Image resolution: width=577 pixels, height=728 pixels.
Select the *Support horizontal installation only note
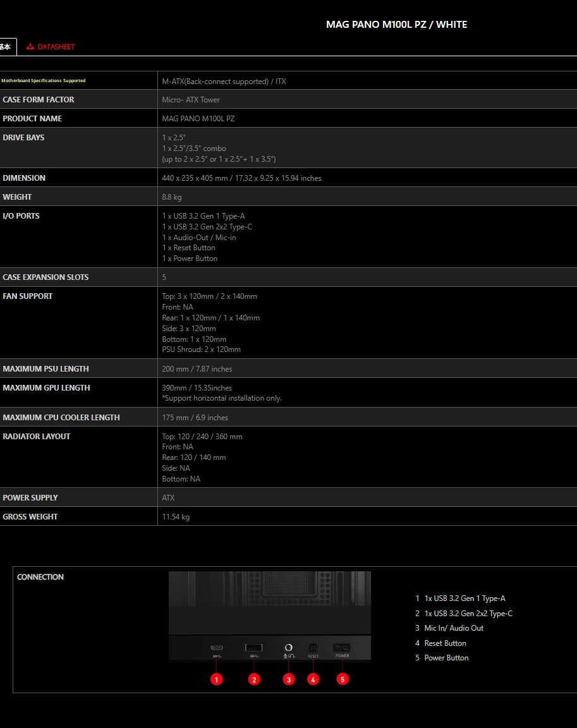[222, 398]
